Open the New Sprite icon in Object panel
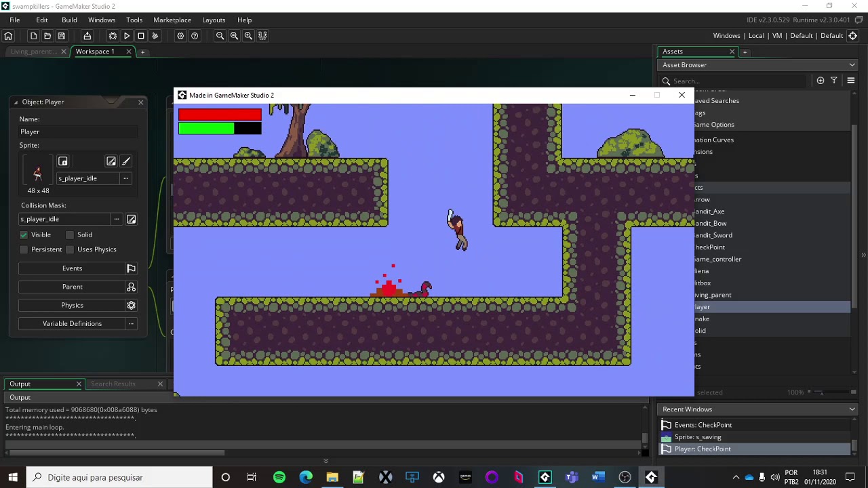The width and height of the screenshot is (868, 488). [x=63, y=161]
